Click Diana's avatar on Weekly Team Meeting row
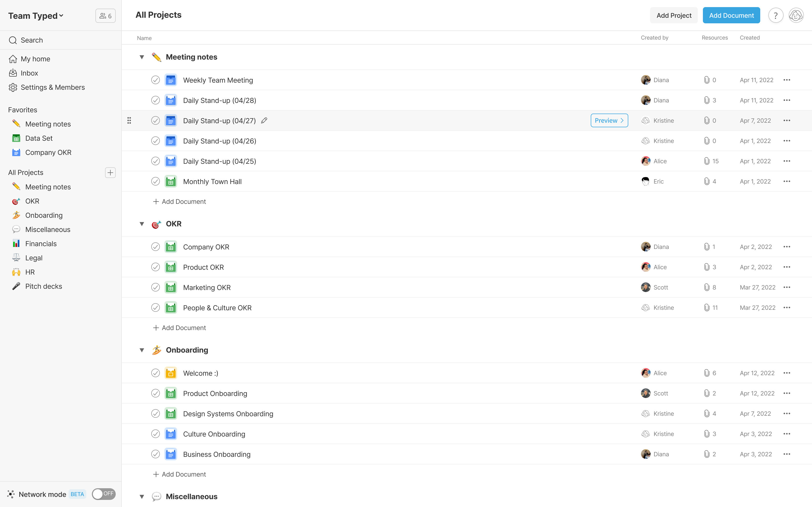Screen dimensions: 812x507 click(646, 80)
